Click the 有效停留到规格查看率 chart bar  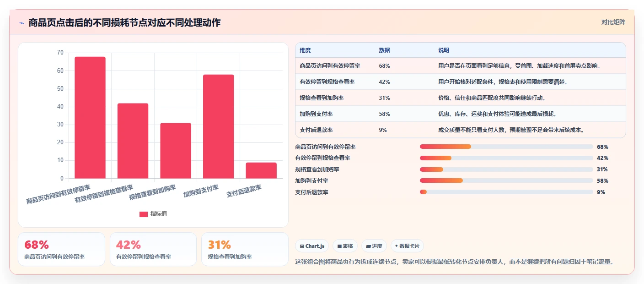pos(133,141)
